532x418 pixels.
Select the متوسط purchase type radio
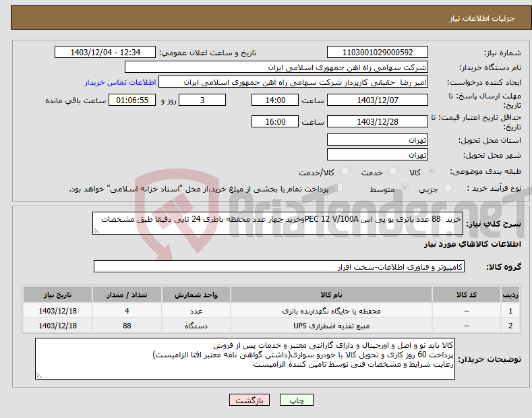point(405,187)
